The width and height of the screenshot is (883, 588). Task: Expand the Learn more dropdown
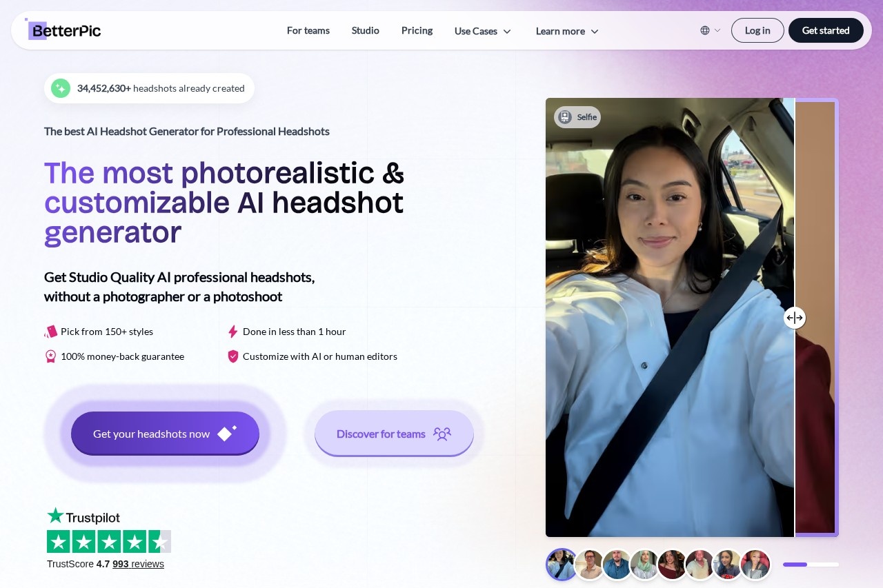[567, 31]
